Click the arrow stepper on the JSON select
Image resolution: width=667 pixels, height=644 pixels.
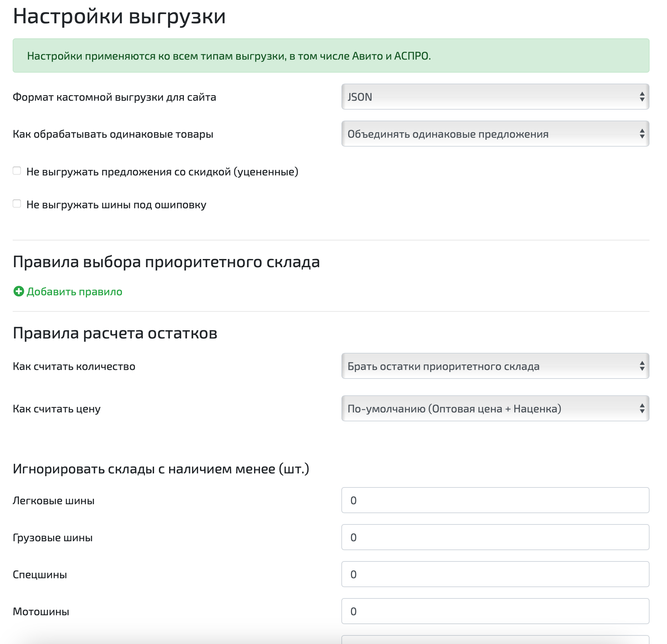(642, 97)
